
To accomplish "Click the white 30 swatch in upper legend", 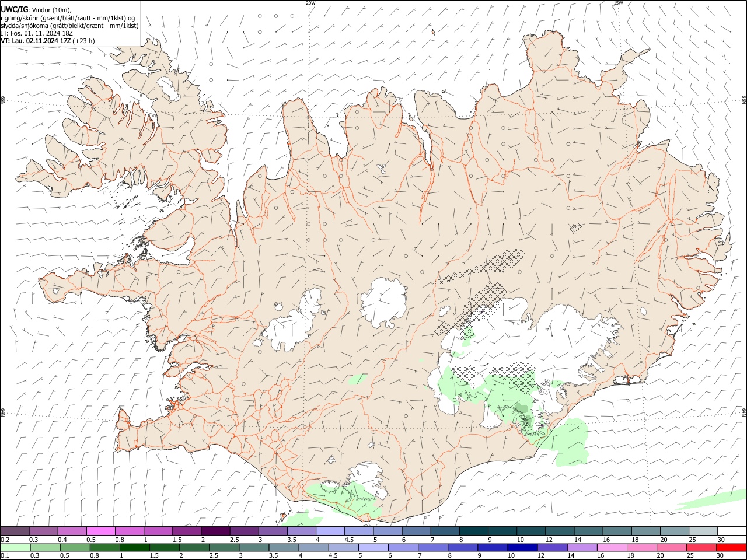I will [x=731, y=531].
